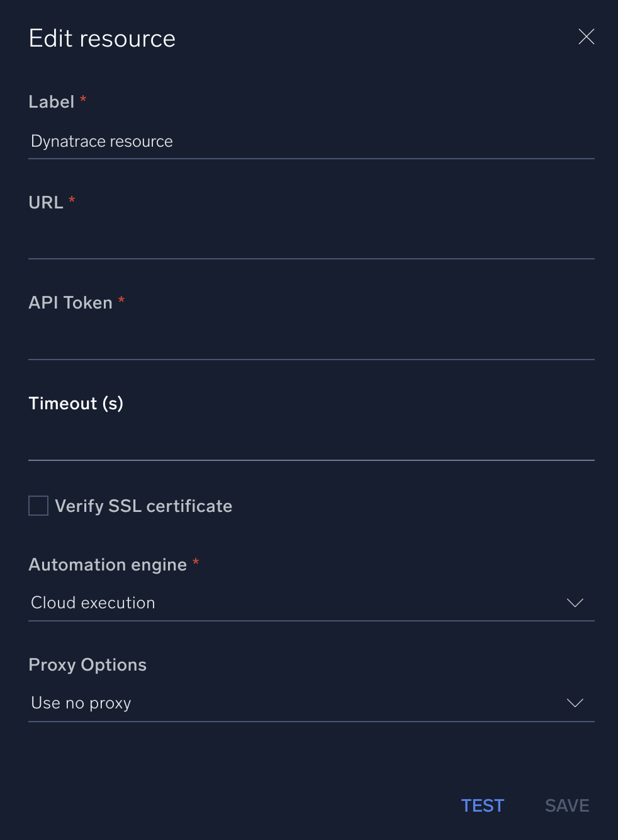
Task: Click the required asterisk next to URL label
Action: pos(70,200)
